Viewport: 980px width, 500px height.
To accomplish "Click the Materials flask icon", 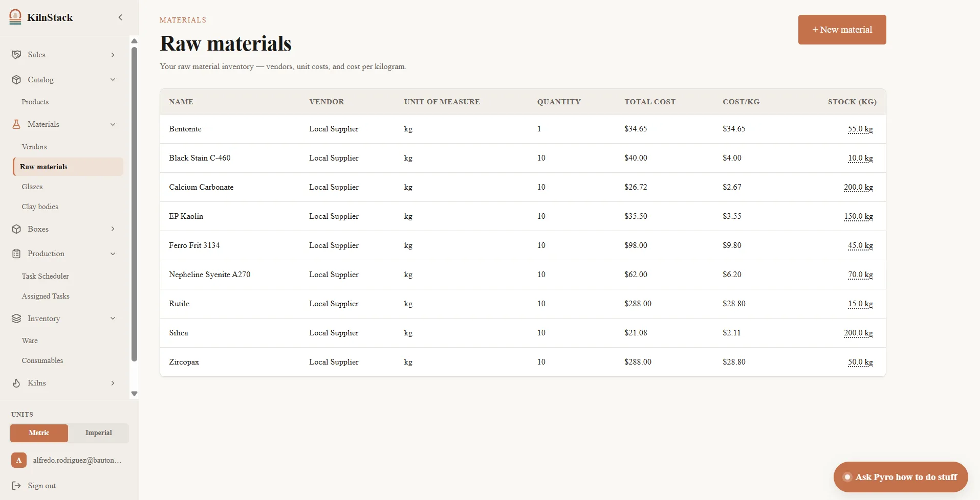I will (x=16, y=124).
